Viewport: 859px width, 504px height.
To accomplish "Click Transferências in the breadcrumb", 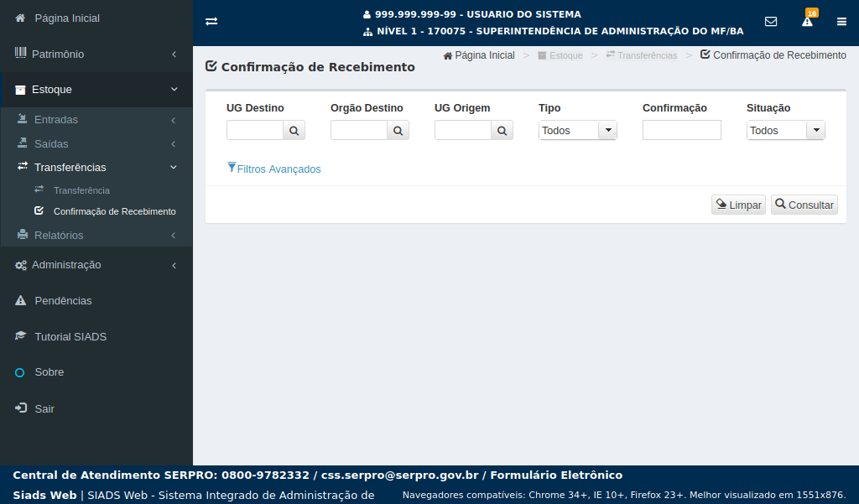I will pos(642,55).
